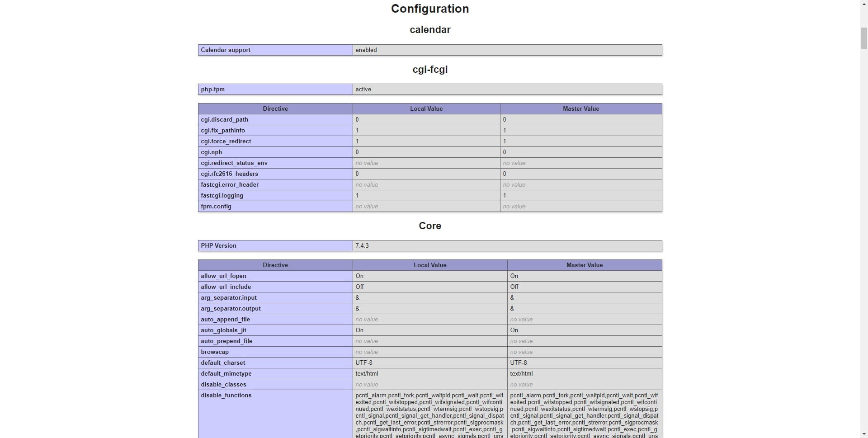Select the "allow_url_include" directive name
This screenshot has width=868, height=438.
226,287
